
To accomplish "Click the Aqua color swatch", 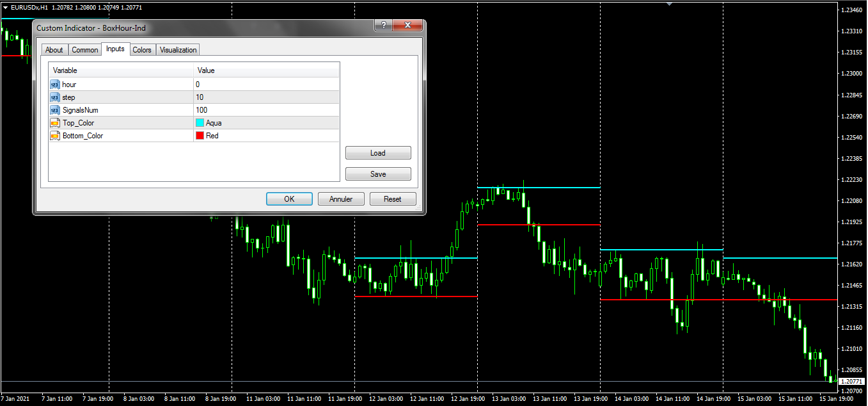I will [200, 123].
